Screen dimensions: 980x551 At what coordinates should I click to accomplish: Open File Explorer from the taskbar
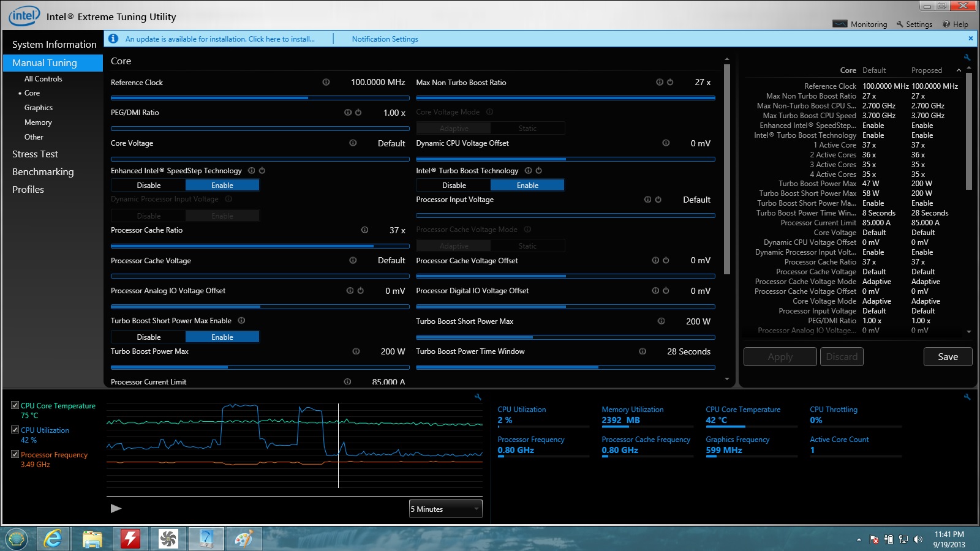click(x=92, y=539)
